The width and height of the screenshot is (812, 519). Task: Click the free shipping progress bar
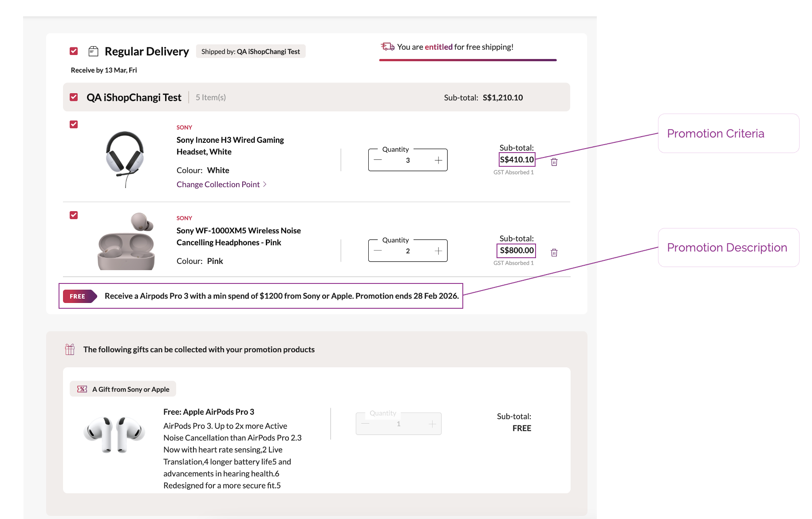pyautogui.click(x=468, y=60)
